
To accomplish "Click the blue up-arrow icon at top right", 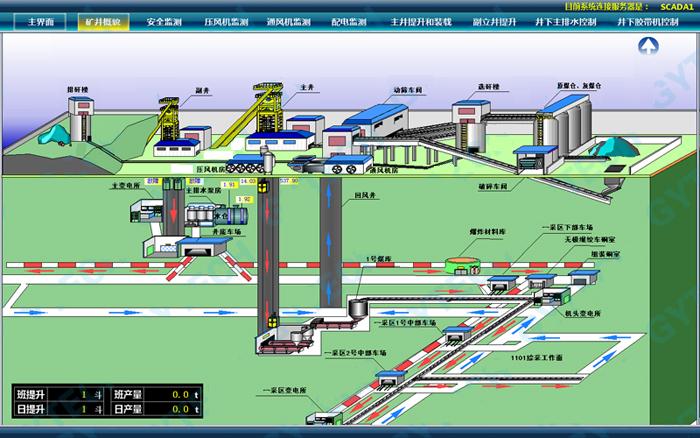I will (648, 46).
